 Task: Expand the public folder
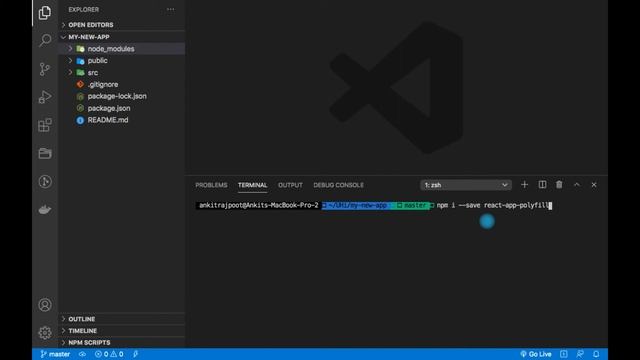[122, 60]
